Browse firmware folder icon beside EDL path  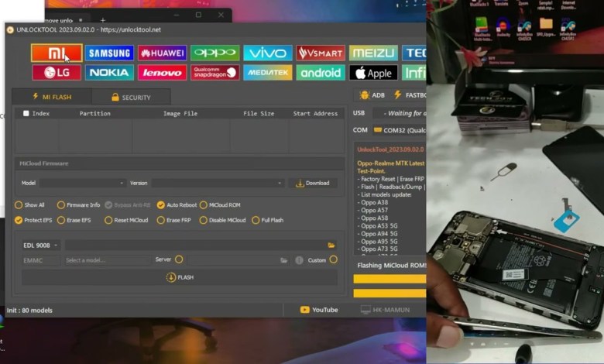[x=331, y=245]
